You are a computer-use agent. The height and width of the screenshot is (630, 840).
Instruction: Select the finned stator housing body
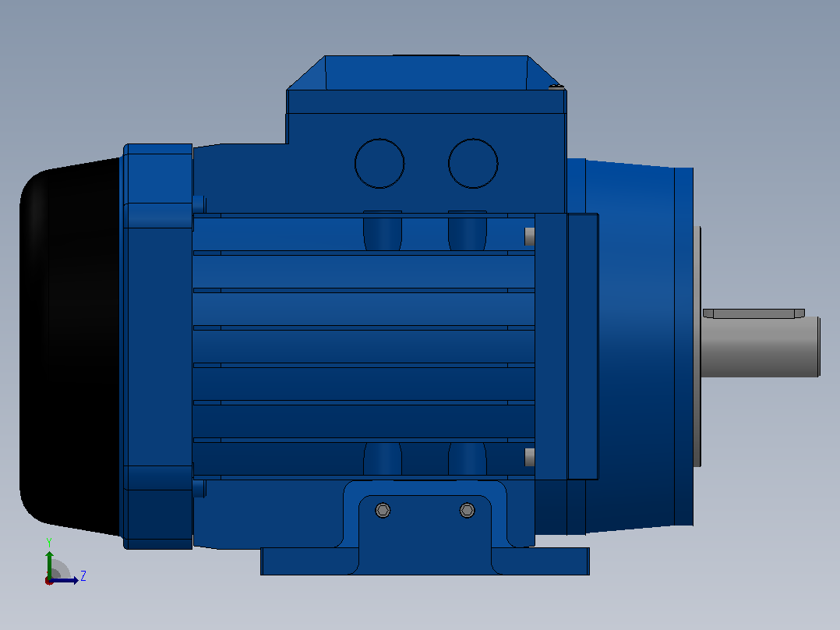pyautogui.click(x=364, y=345)
